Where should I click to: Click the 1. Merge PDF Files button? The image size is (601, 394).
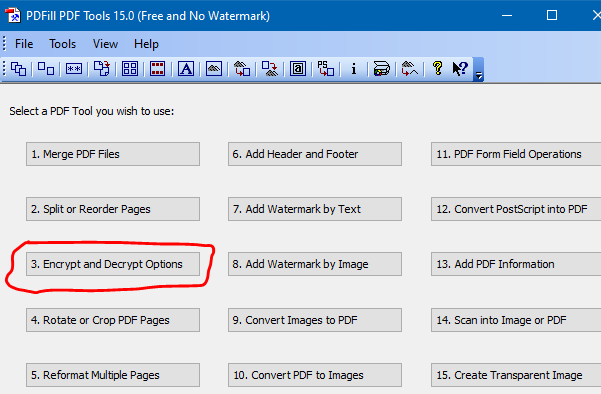[x=113, y=154]
